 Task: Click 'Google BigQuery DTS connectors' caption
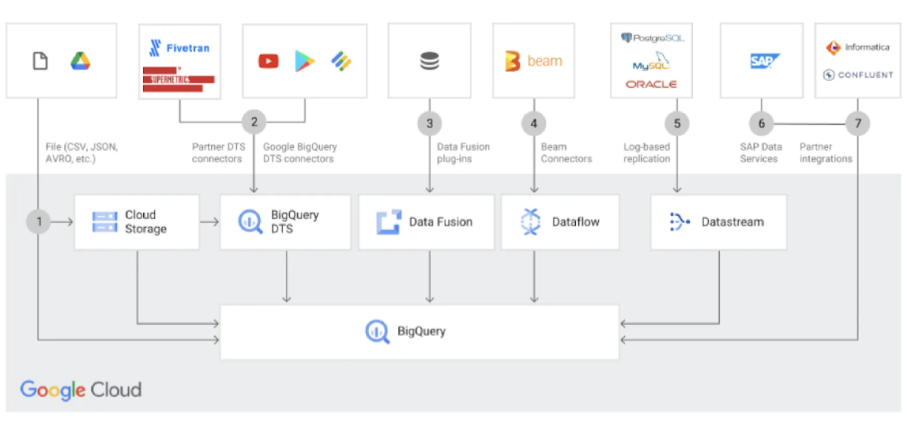point(300,153)
